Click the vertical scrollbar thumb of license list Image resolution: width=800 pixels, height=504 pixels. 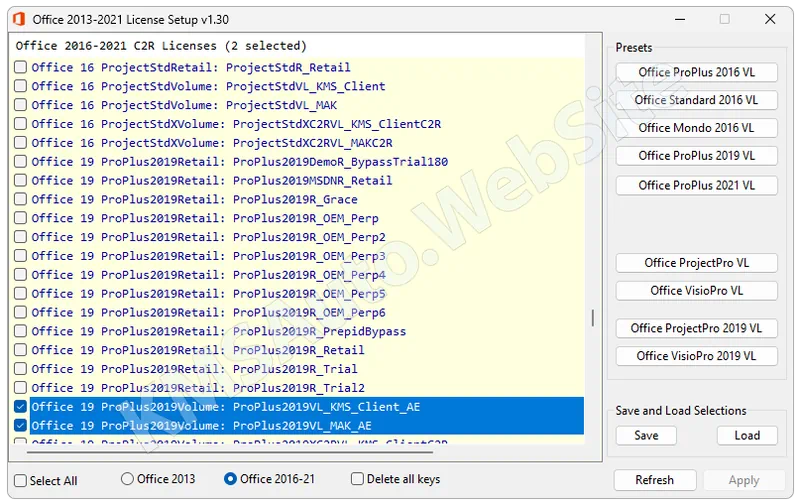(592, 318)
